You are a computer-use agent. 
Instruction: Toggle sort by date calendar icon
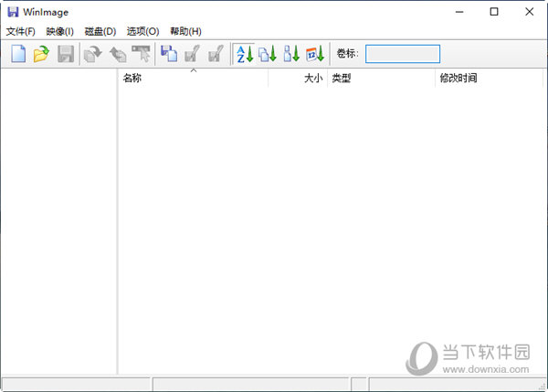tap(315, 54)
